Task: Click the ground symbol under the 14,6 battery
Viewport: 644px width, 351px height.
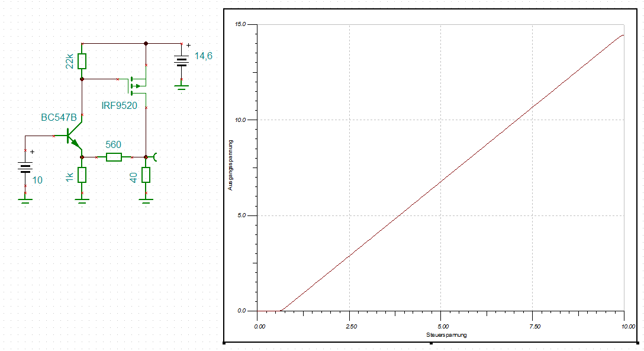Action: coord(182,88)
